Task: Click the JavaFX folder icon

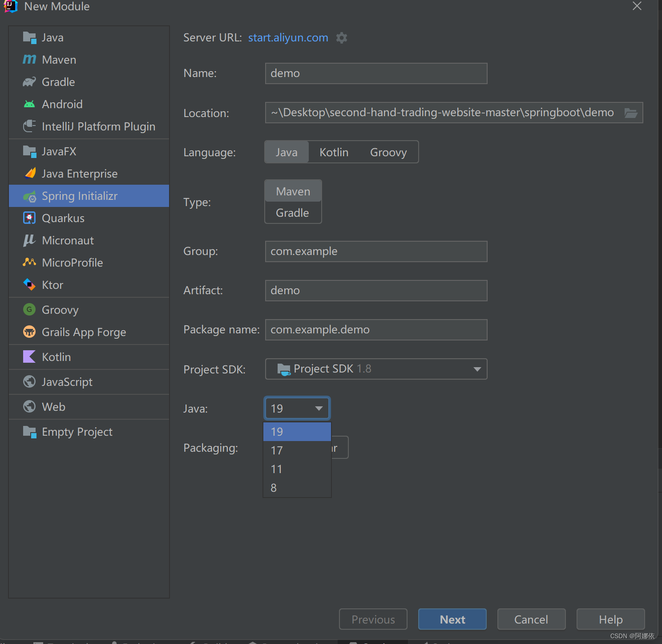Action: point(29,152)
